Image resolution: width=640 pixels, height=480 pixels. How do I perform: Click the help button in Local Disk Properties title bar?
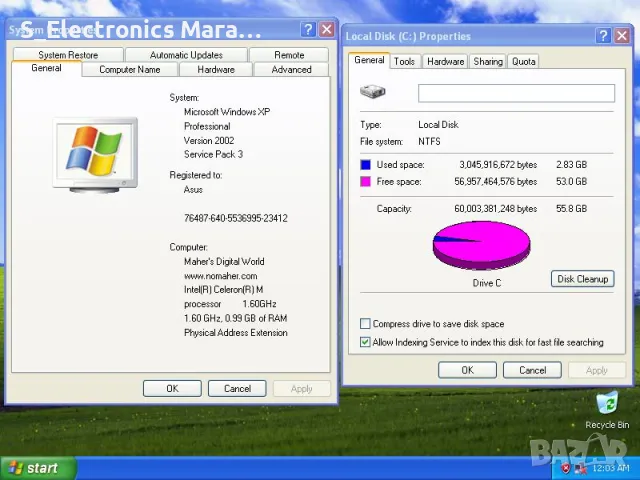click(x=603, y=36)
